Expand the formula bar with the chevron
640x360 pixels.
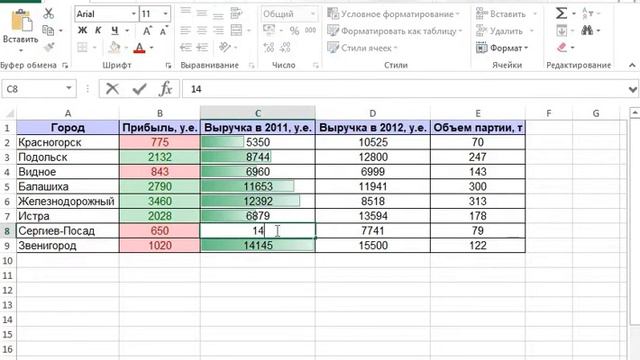coord(633,89)
